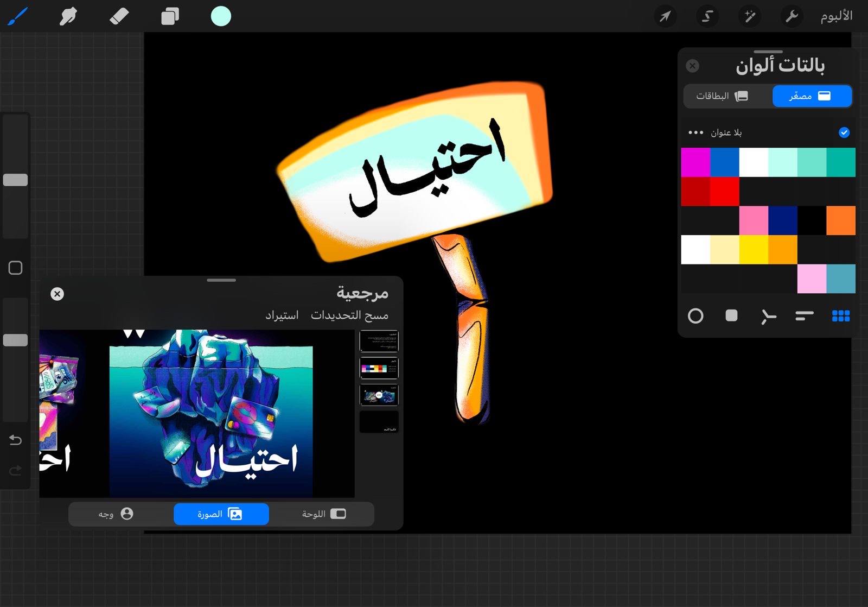Switch palettes view to مصغر

[x=812, y=96]
